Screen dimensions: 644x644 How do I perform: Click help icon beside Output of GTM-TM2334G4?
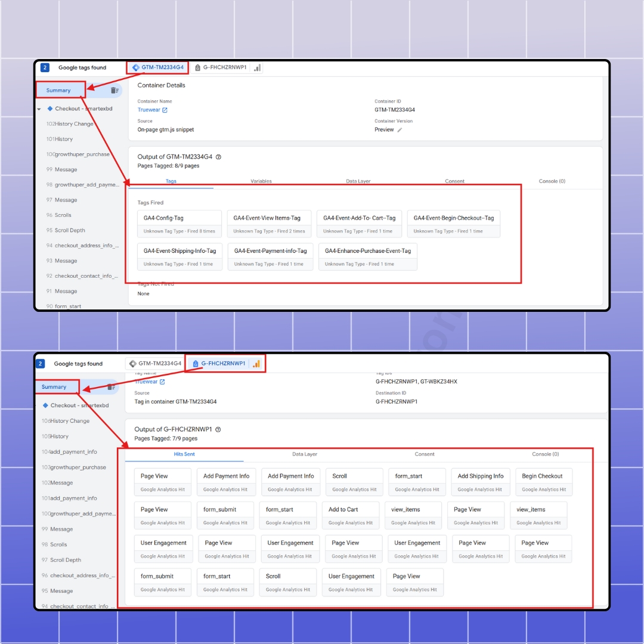(218, 157)
